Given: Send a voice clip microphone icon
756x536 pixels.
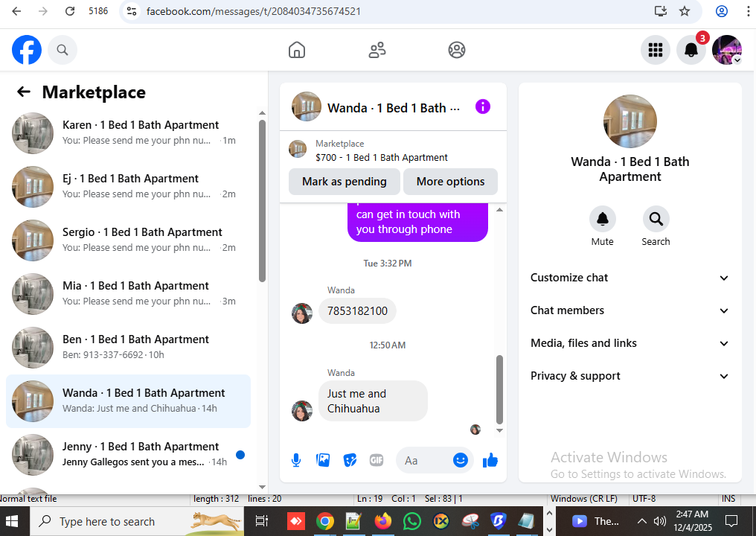Looking at the screenshot, I should (296, 460).
